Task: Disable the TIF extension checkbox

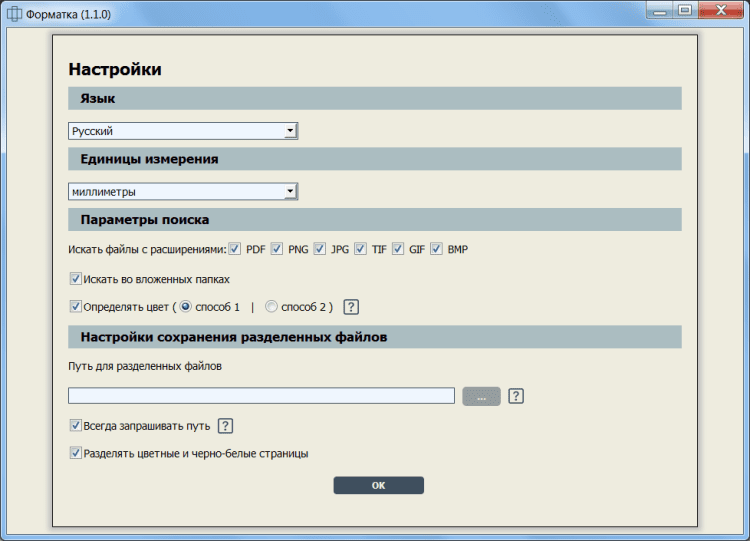Action: 360,249
